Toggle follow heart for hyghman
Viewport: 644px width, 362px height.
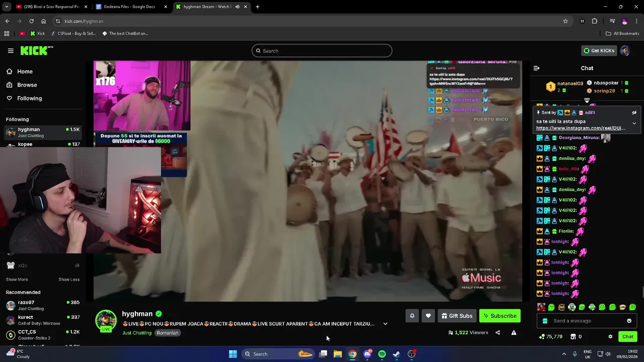pyautogui.click(x=428, y=316)
